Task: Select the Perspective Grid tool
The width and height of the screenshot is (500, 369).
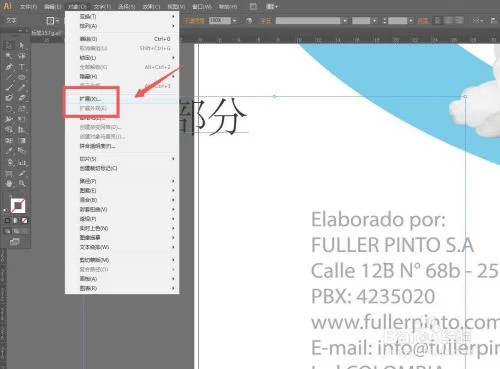Action: tap(22, 130)
